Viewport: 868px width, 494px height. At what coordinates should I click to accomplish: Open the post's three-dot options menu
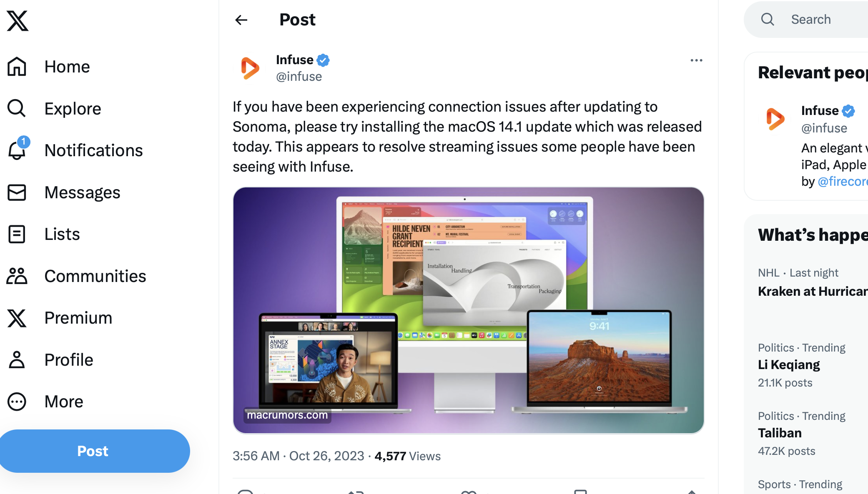tap(696, 61)
